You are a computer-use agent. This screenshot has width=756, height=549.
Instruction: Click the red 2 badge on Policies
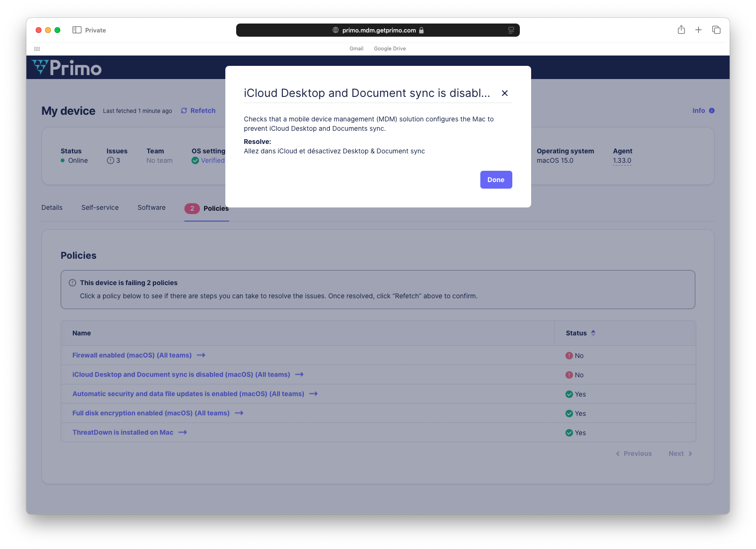192,208
